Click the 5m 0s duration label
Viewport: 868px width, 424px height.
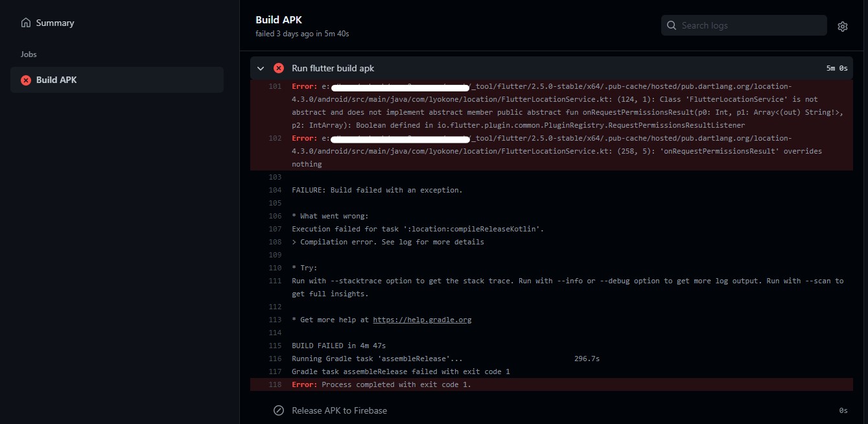(x=836, y=67)
